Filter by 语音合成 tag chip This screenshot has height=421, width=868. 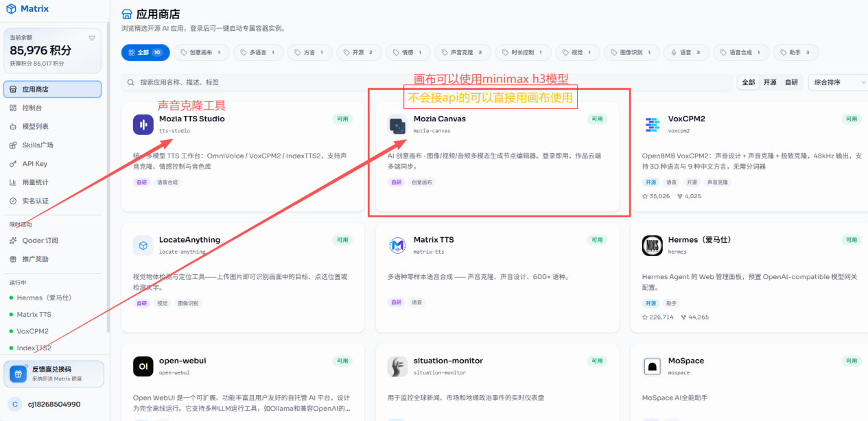pos(741,52)
